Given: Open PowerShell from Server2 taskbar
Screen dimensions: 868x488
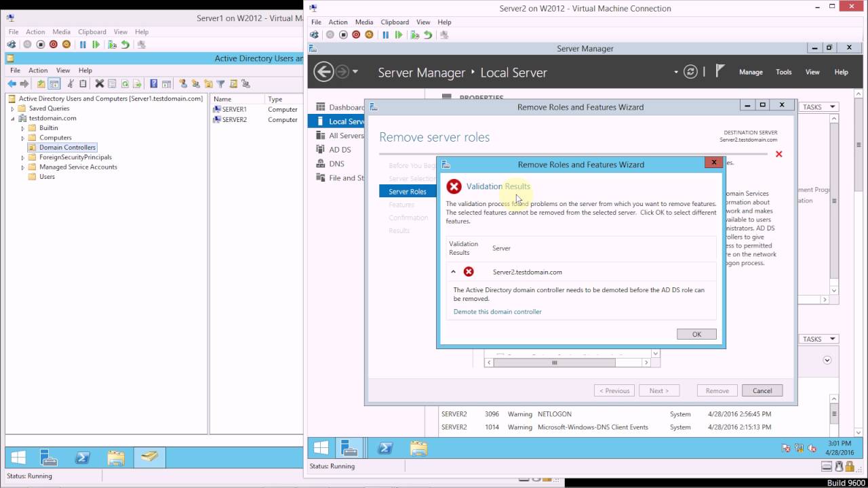Looking at the screenshot, I should (386, 447).
